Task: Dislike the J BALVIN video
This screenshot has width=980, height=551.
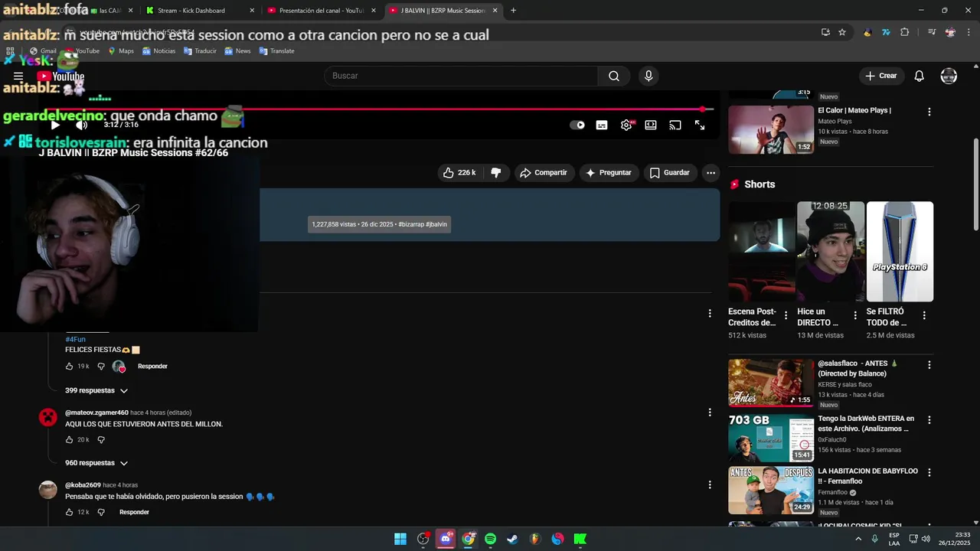Action: pos(496,173)
